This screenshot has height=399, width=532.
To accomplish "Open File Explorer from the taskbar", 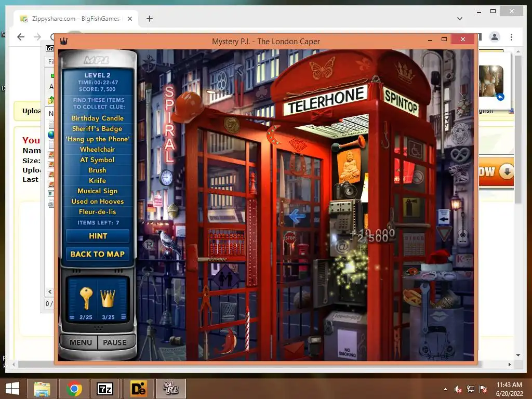I will (x=42, y=389).
